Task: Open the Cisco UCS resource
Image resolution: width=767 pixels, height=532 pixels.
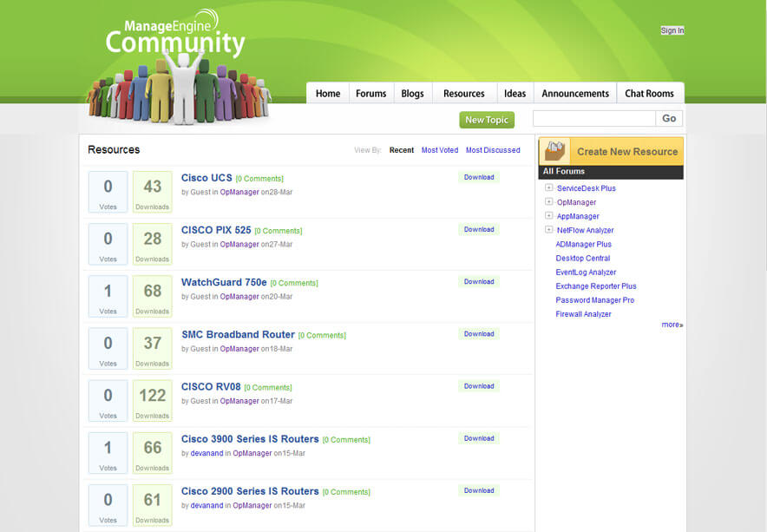Action: (x=206, y=178)
